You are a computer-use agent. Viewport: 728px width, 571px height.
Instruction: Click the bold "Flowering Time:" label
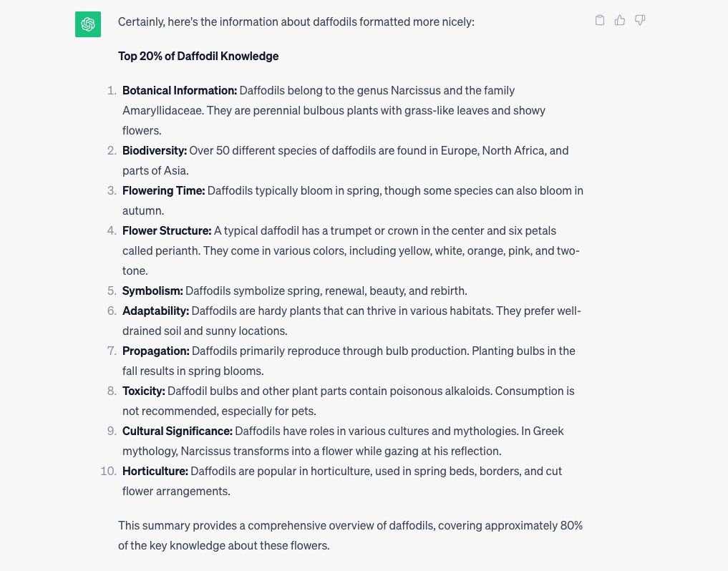163,190
